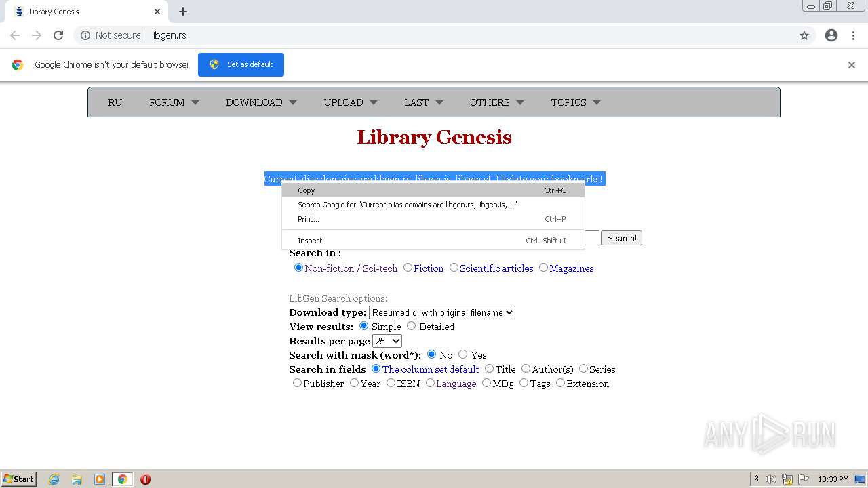This screenshot has width=868, height=488.
Task: Set search with mask to Yes
Action: tap(462, 354)
